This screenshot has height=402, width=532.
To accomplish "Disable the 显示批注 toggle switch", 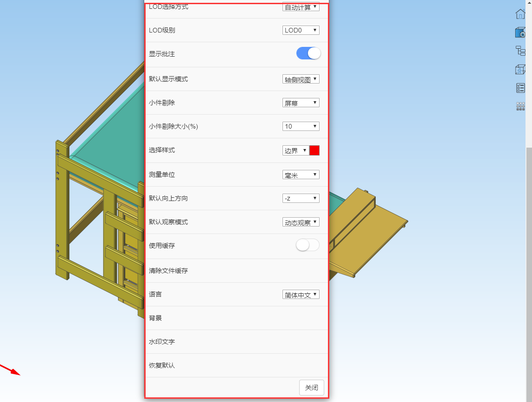I will click(x=308, y=53).
